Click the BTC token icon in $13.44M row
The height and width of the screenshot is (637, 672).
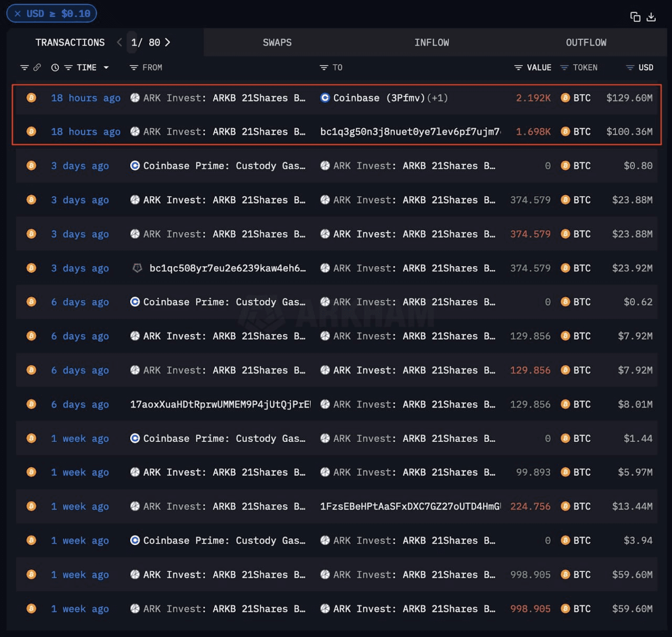point(565,506)
